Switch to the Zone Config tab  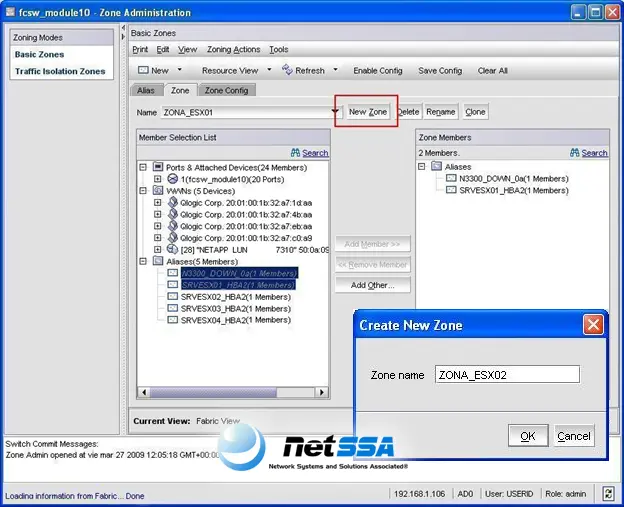click(x=226, y=90)
